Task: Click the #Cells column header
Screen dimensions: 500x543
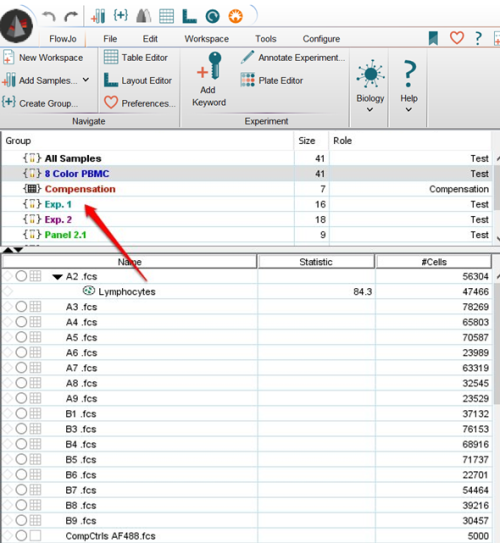Action: click(434, 262)
